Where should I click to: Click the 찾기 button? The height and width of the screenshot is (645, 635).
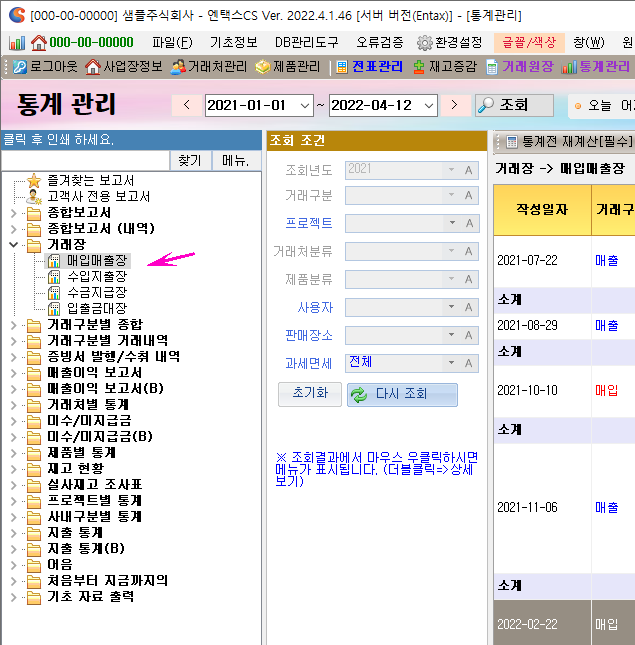(190, 160)
